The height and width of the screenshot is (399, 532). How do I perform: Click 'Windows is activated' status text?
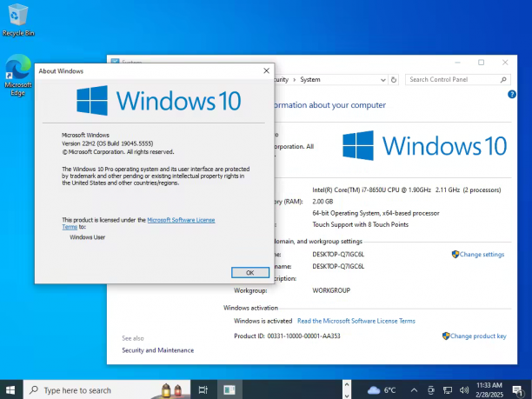tap(263, 321)
